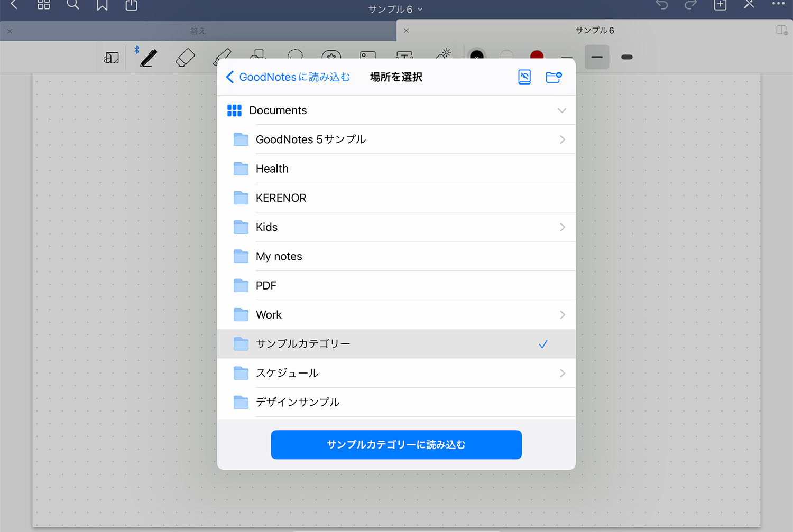Collapse the Documents section chevron

[562, 110]
